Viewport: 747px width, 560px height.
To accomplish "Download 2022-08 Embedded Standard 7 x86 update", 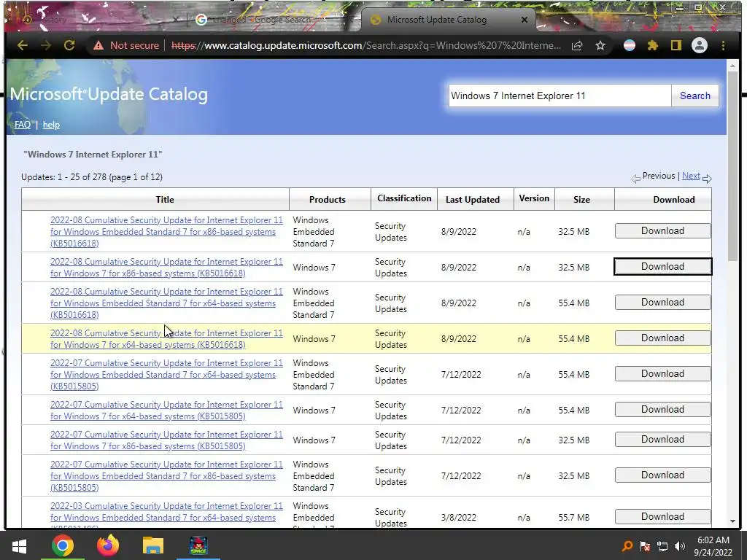I will tap(662, 231).
